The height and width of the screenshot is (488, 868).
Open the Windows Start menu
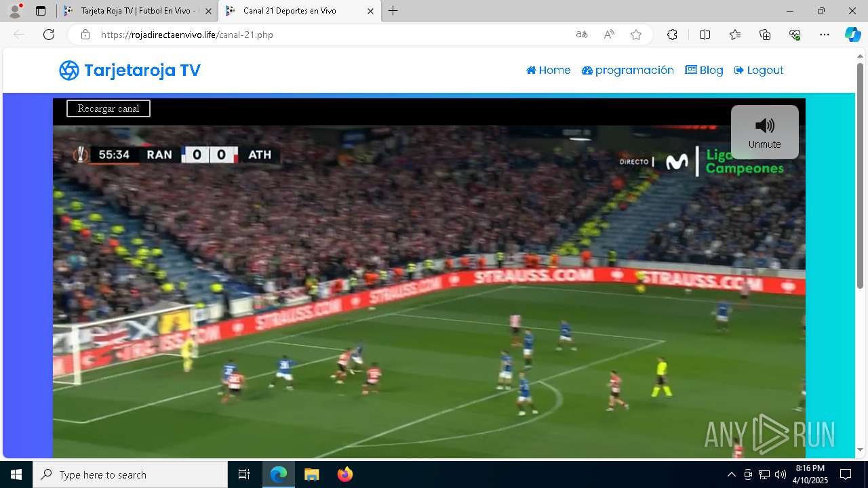click(x=16, y=474)
